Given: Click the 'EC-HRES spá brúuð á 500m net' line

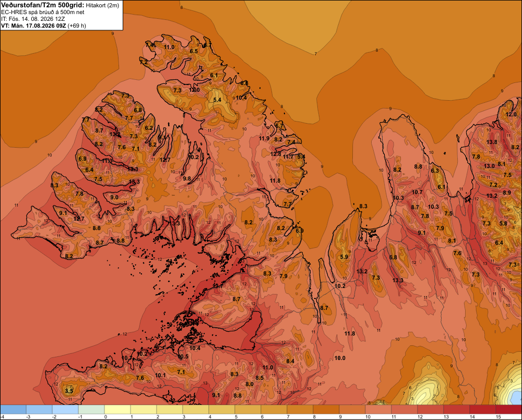Looking at the screenshot, I should pos(43,12).
